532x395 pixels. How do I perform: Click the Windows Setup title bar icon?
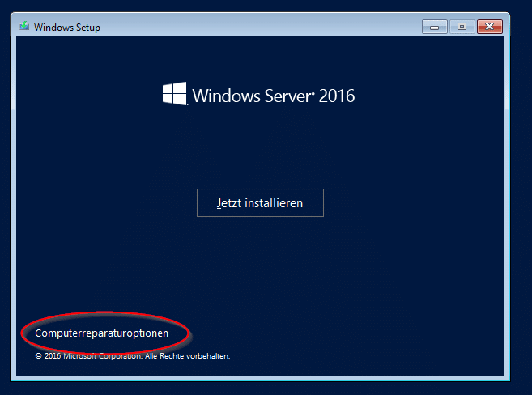pos(24,26)
